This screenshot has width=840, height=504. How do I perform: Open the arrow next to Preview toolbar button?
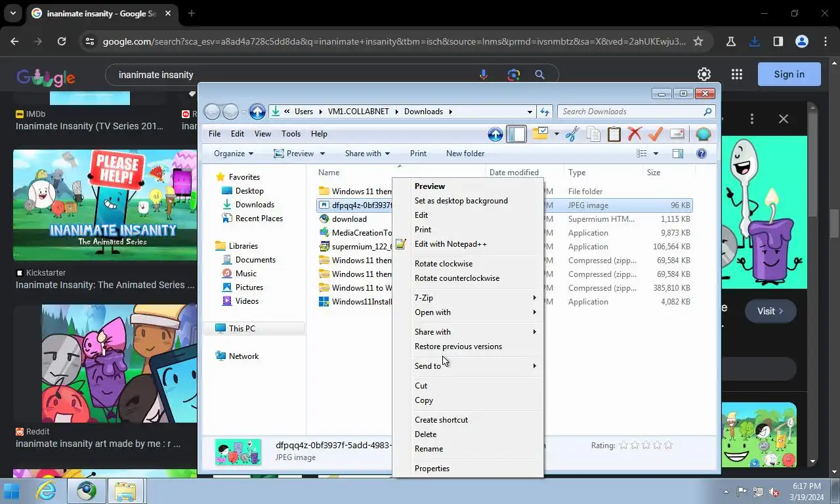point(322,154)
